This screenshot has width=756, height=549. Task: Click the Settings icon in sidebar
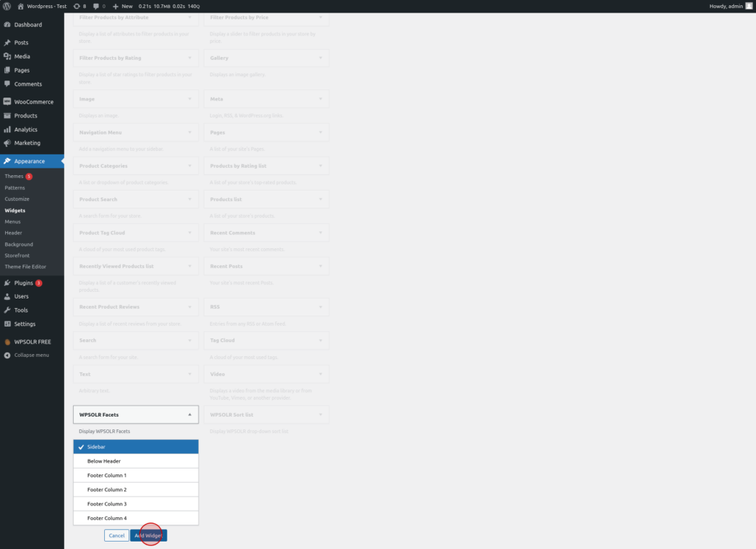point(7,324)
